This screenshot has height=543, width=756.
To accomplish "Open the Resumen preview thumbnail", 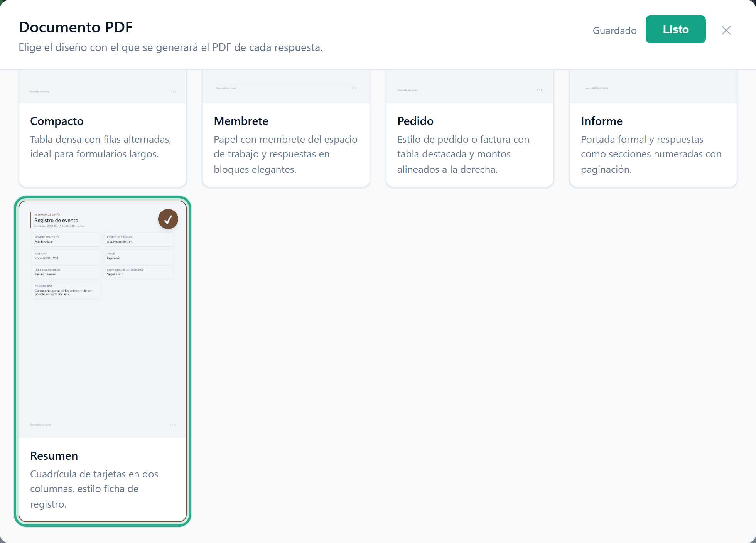I will [103, 320].
